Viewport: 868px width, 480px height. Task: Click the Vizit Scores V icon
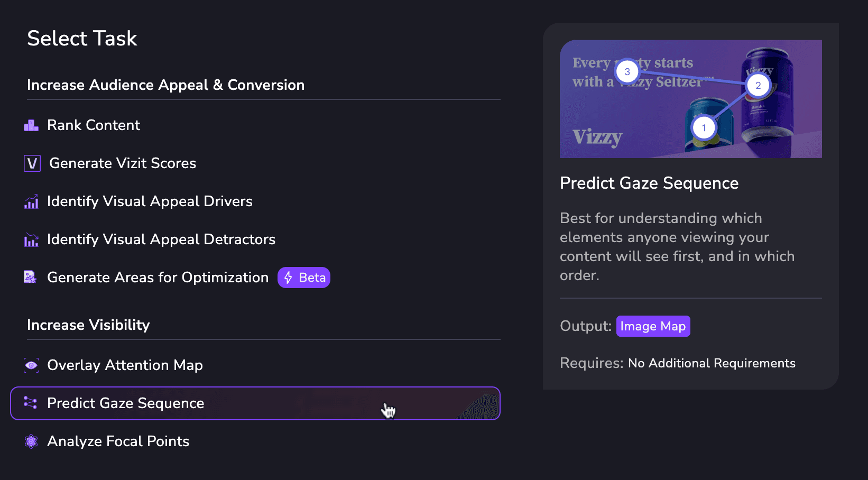pos(32,163)
